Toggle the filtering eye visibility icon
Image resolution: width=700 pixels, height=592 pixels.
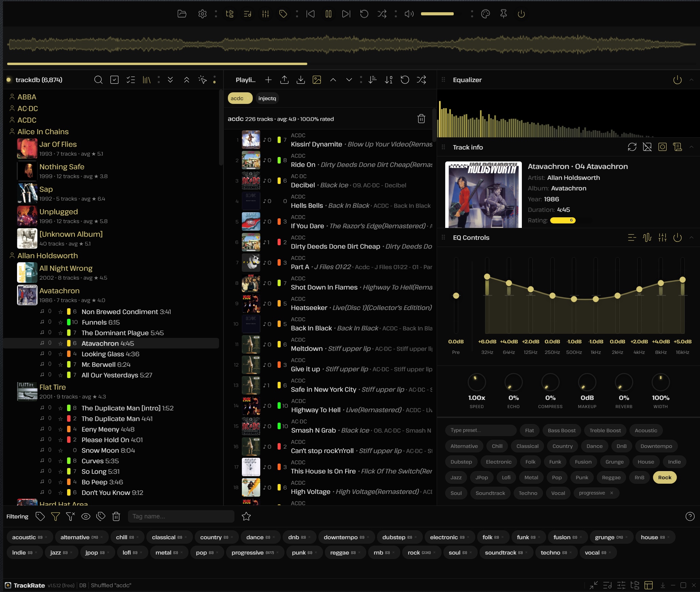click(86, 516)
